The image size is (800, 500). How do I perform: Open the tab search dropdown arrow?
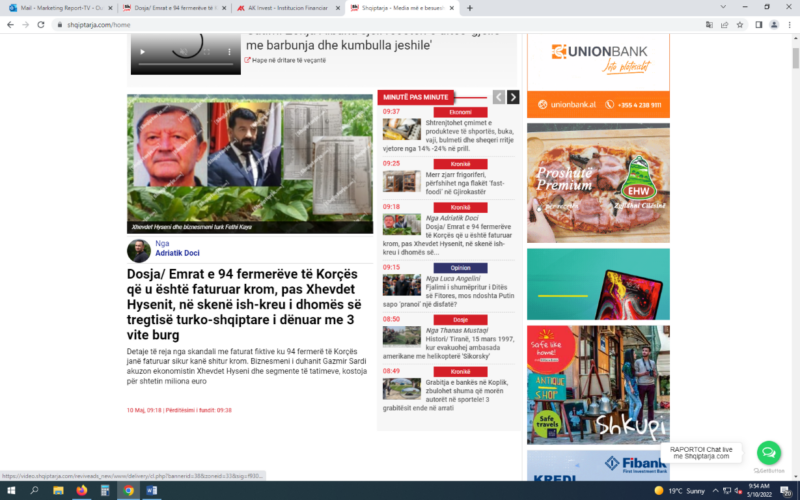pos(723,7)
